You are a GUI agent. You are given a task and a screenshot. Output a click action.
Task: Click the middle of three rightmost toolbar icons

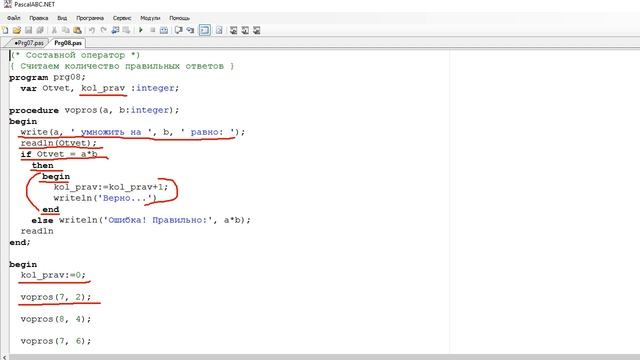(245, 30)
